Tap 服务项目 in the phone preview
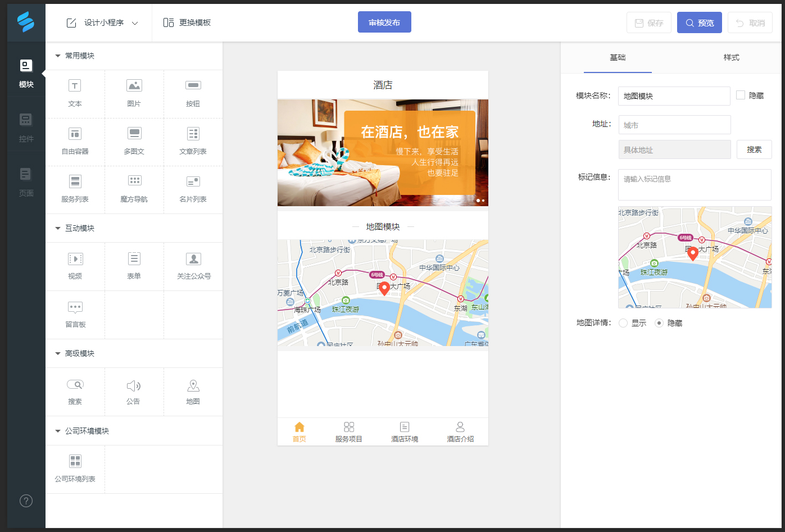Image resolution: width=785 pixels, height=532 pixels. point(349,432)
